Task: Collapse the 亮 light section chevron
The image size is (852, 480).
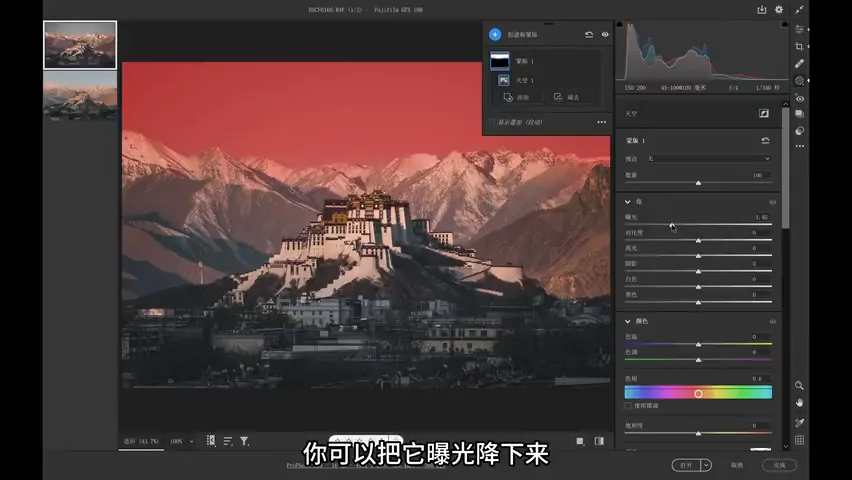Action: tap(628, 202)
